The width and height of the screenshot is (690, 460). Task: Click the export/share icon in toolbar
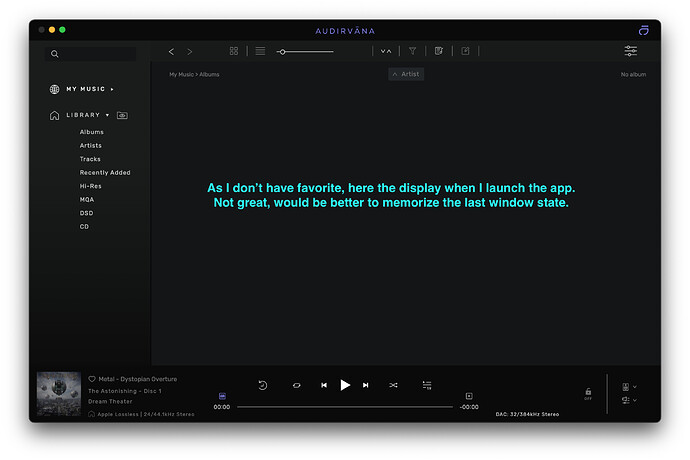[465, 51]
